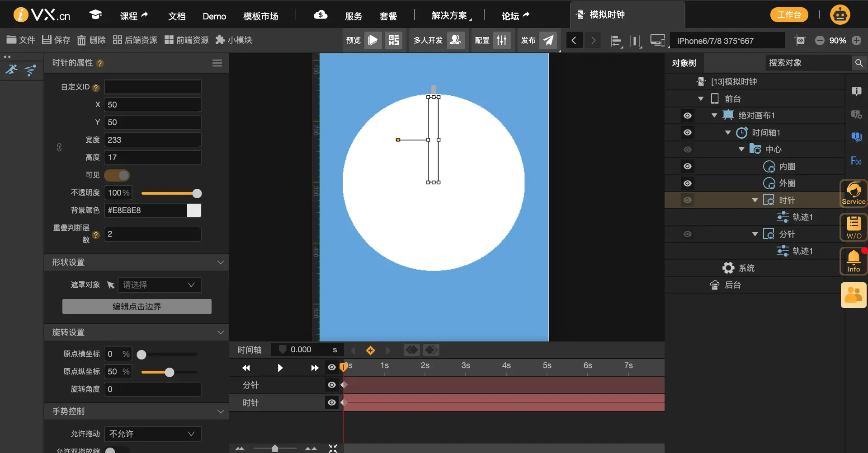Screen dimensions: 868x453
Task: Toggle the 可见 visibility switch
Action: click(117, 175)
